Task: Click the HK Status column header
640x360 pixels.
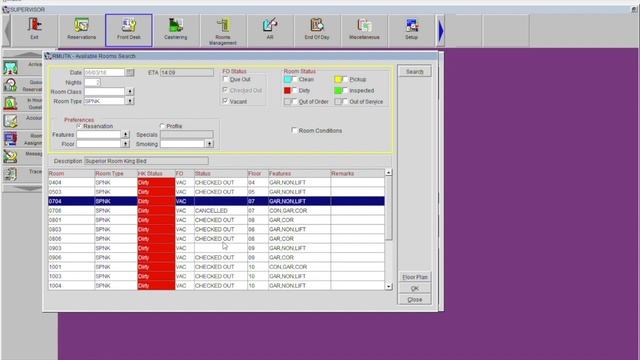Action: (x=156, y=173)
